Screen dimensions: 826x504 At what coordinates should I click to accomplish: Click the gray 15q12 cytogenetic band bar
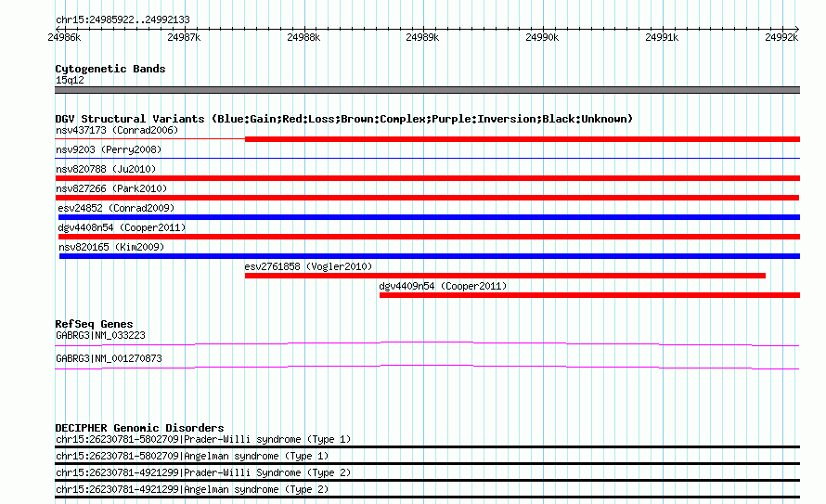click(427, 90)
